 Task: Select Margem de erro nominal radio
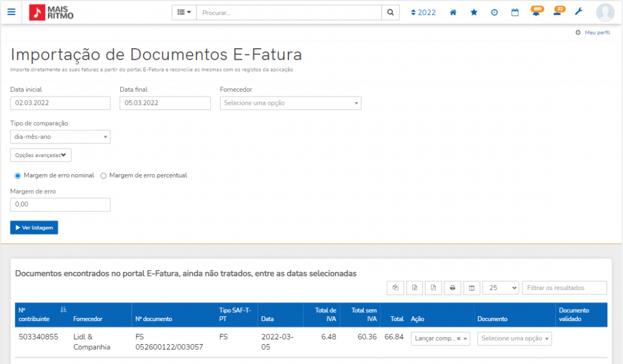tap(18, 176)
